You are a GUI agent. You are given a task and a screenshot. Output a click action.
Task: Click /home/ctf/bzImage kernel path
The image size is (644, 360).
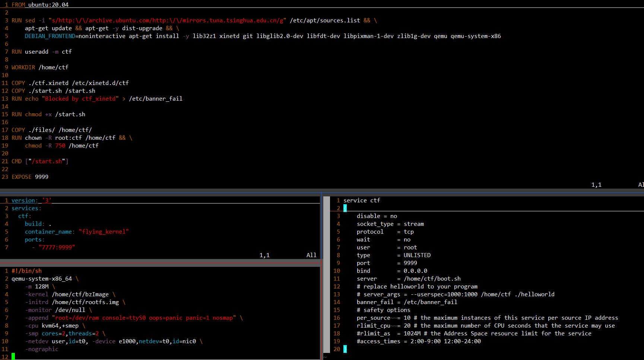80,294
